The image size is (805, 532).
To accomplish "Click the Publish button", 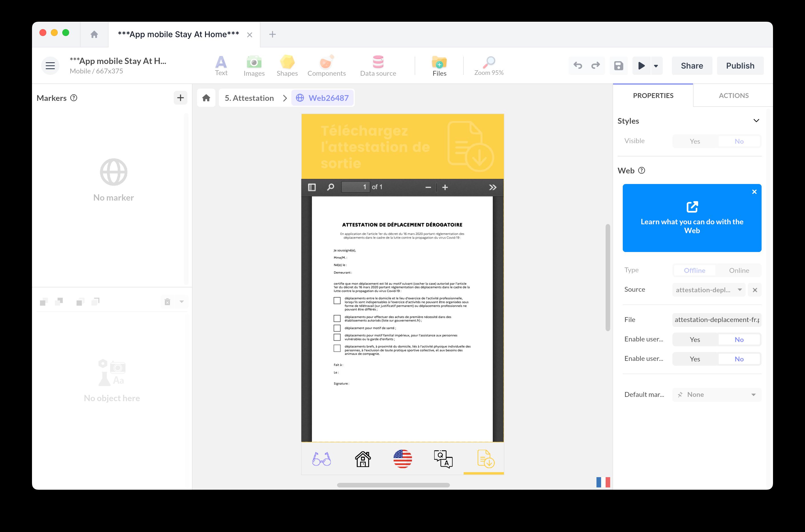I will [740, 65].
